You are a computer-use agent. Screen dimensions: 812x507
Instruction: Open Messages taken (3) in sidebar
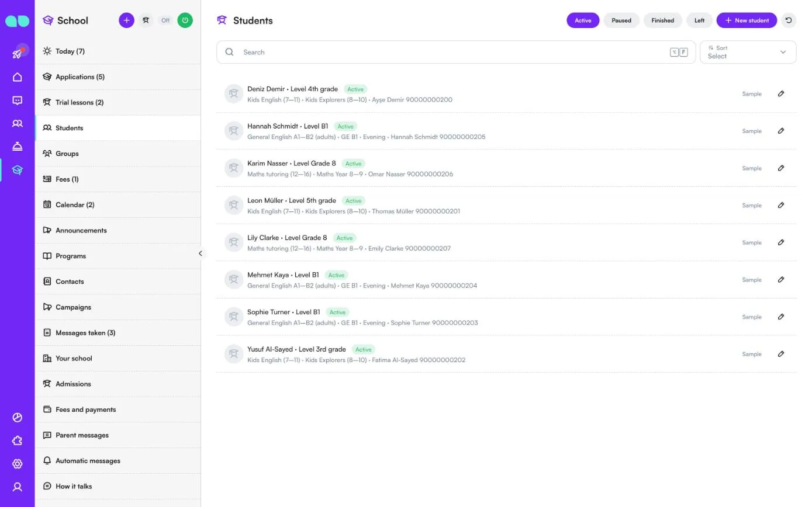(x=118, y=333)
